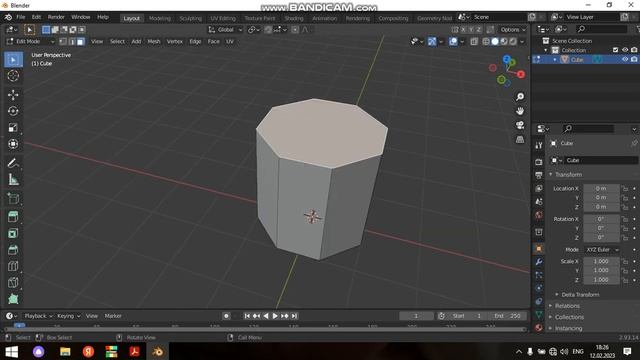640x360 pixels.
Task: Enable face select mode
Action: 80,42
